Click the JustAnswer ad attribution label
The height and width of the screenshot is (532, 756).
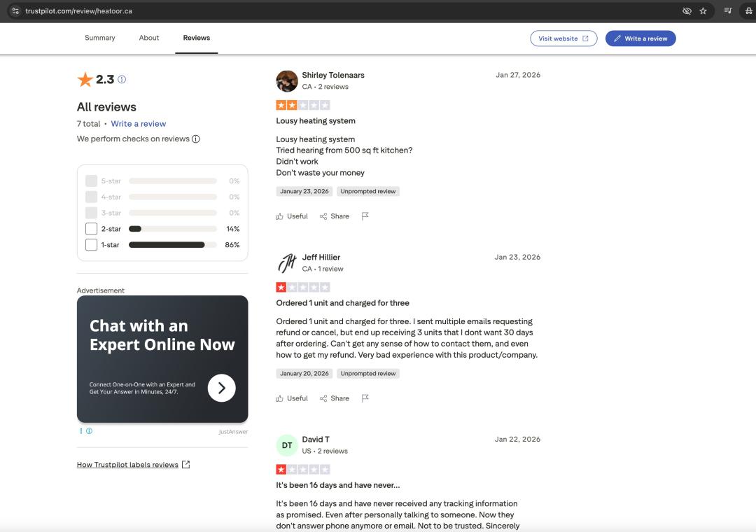(233, 432)
